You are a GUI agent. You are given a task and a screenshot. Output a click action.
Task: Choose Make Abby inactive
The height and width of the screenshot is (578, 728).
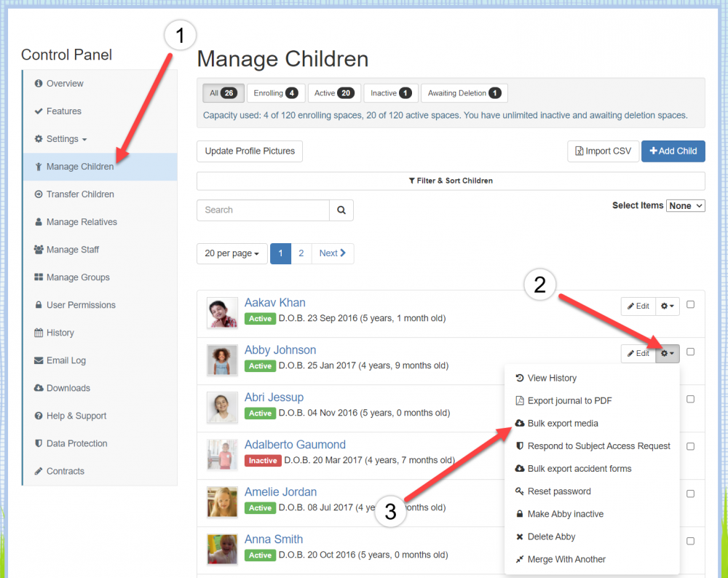point(592,515)
